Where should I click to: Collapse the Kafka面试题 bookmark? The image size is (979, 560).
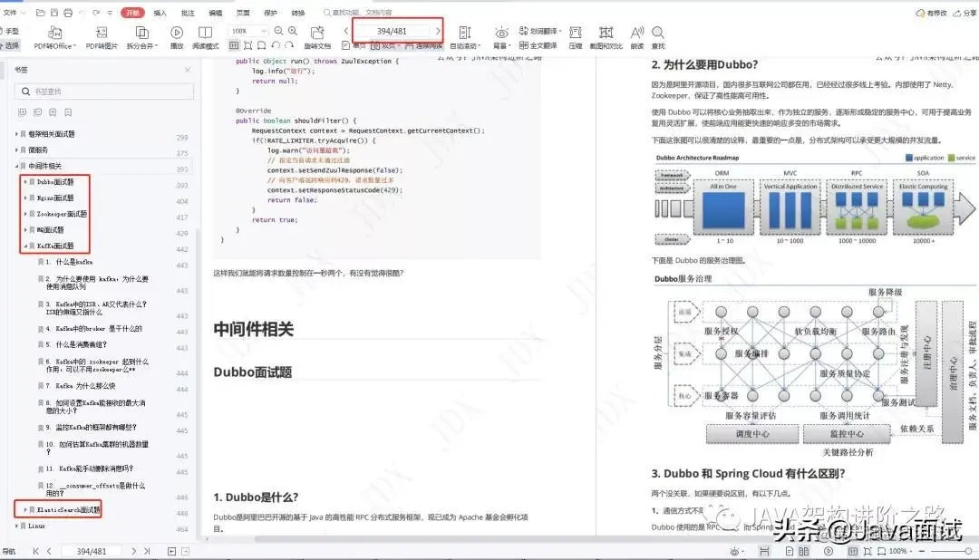[x=25, y=246]
